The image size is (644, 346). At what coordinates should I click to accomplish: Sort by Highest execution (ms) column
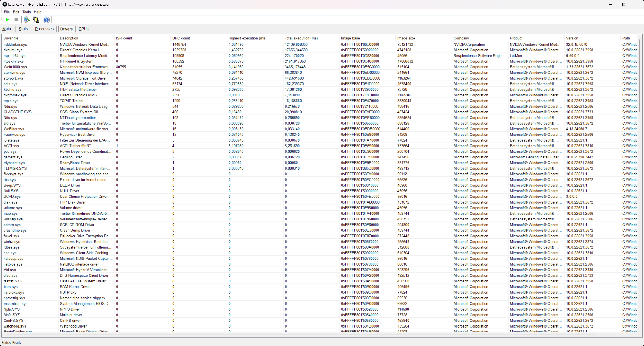pyautogui.click(x=247, y=38)
